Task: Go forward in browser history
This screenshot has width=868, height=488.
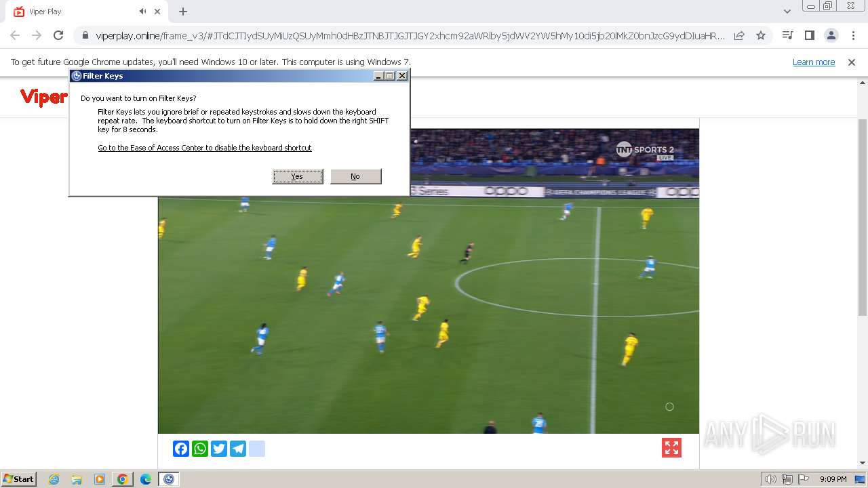Action: (37, 35)
